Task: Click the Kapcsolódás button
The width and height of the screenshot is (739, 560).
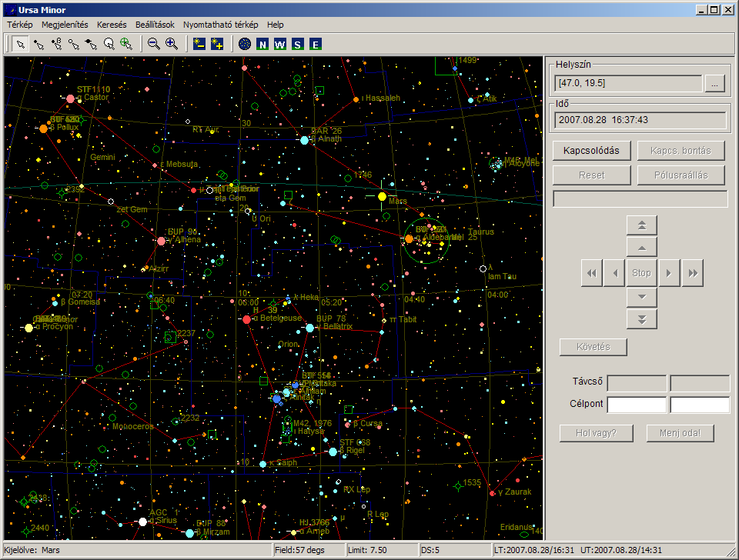Action: (591, 151)
